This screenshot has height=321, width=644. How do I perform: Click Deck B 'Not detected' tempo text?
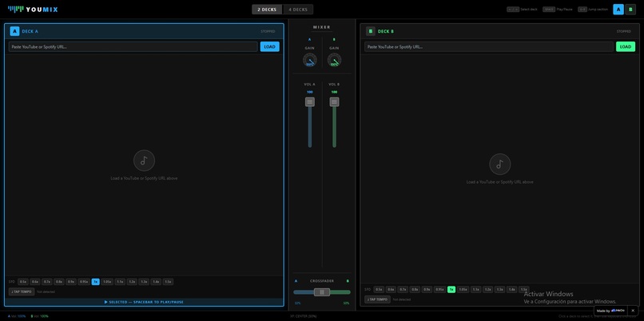(x=402, y=299)
